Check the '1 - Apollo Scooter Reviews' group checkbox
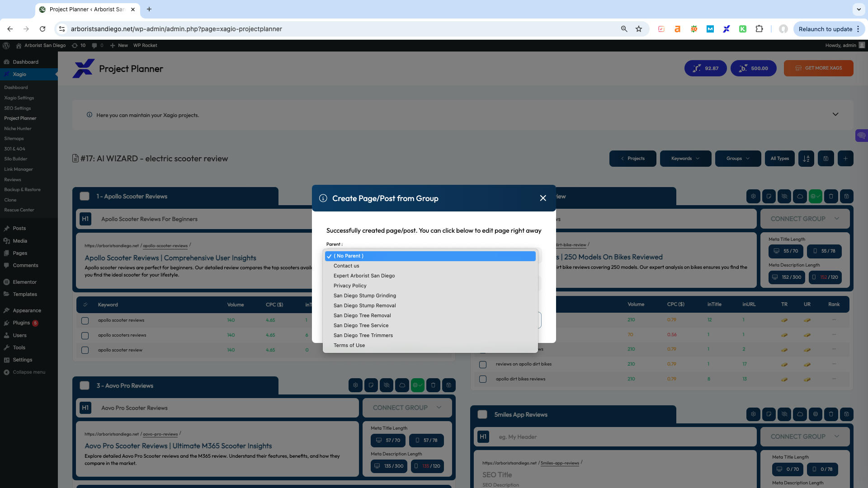 [85, 196]
